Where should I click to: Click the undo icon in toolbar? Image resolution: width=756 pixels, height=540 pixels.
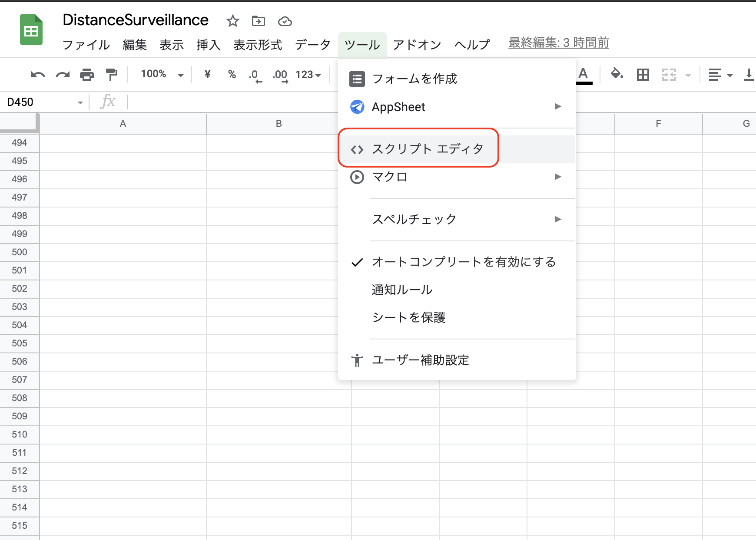[38, 75]
